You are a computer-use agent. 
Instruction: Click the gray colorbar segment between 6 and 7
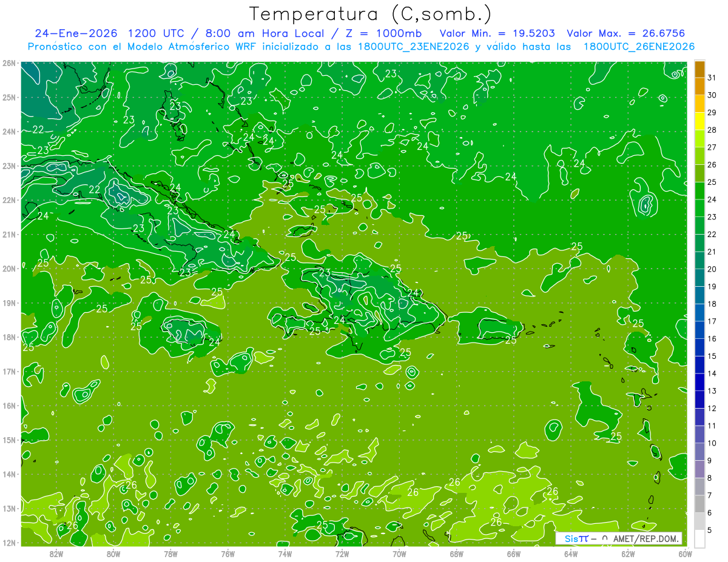pos(699,504)
